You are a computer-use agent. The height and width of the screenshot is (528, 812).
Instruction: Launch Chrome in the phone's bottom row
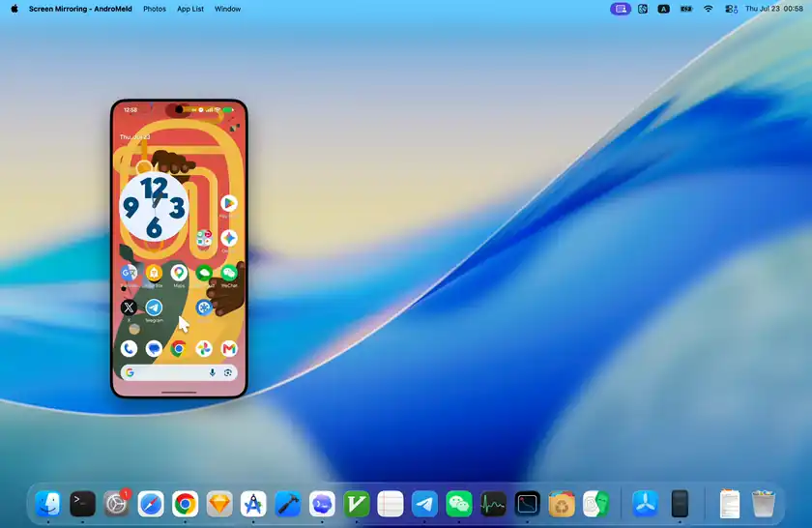179,349
